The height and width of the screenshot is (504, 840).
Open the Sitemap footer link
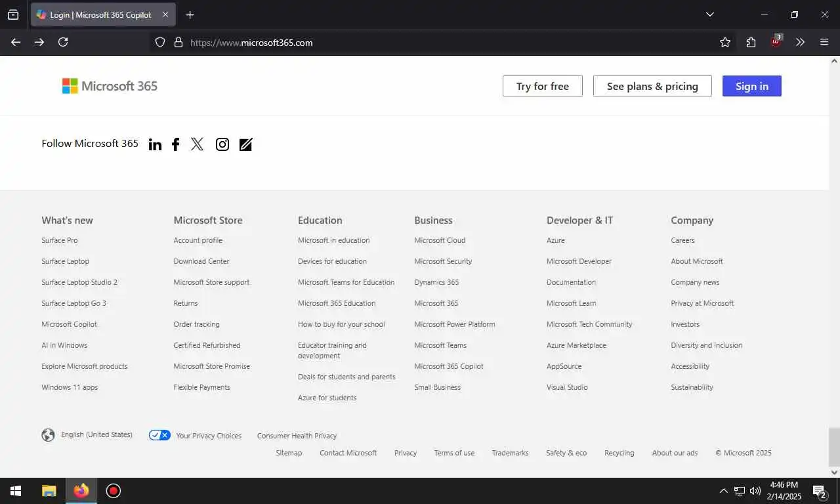click(289, 453)
